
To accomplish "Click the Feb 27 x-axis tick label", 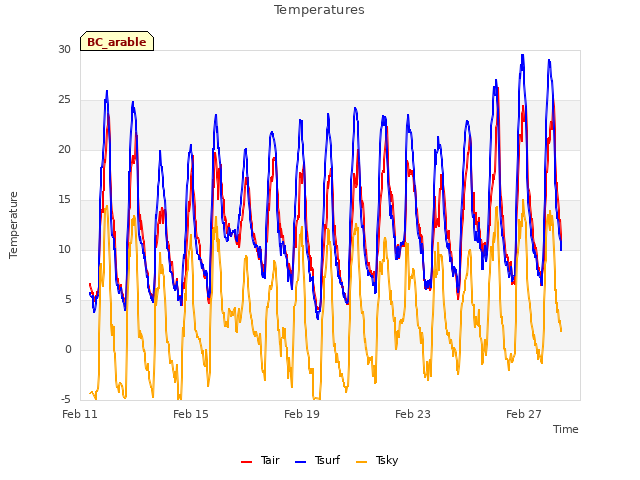I will [524, 414].
